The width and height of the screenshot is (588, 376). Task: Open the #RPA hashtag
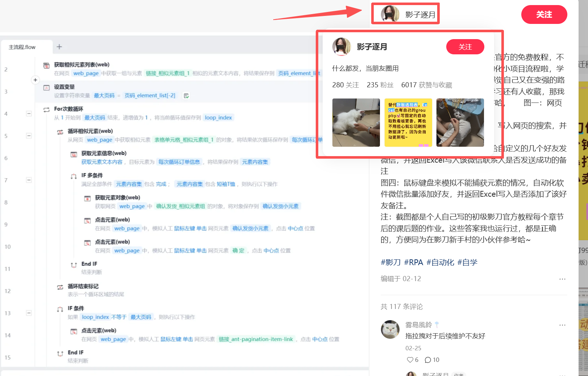414,262
